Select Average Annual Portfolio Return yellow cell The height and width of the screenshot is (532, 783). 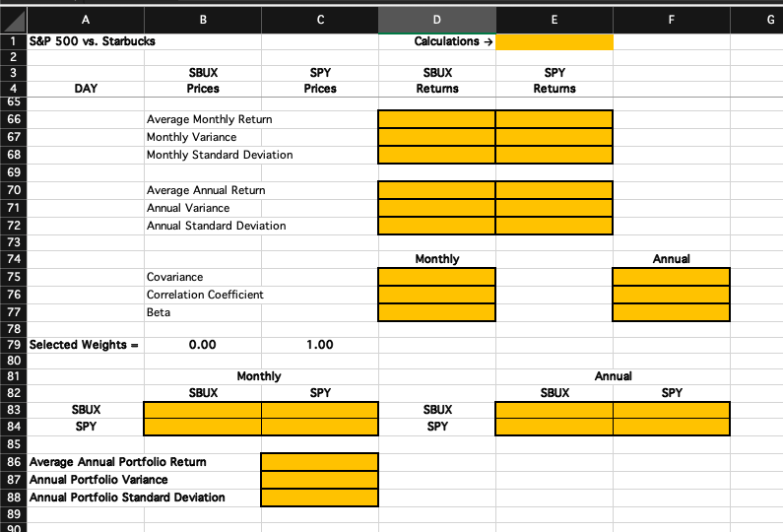pyautogui.click(x=319, y=462)
